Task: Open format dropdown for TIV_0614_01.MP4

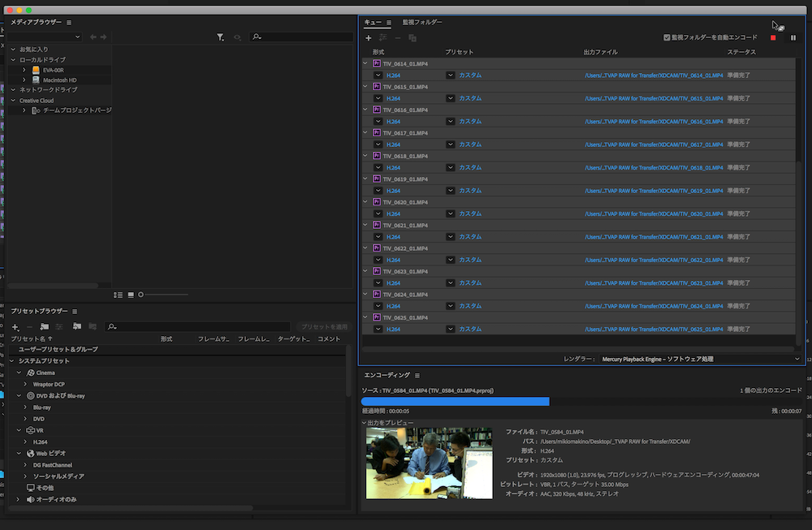Action: point(378,75)
